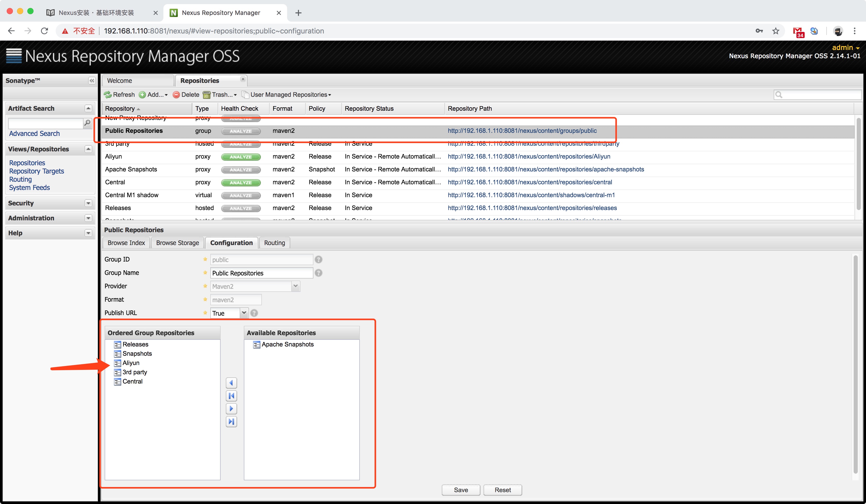
Task: Click the Refresh toolbar icon
Action: click(x=108, y=95)
